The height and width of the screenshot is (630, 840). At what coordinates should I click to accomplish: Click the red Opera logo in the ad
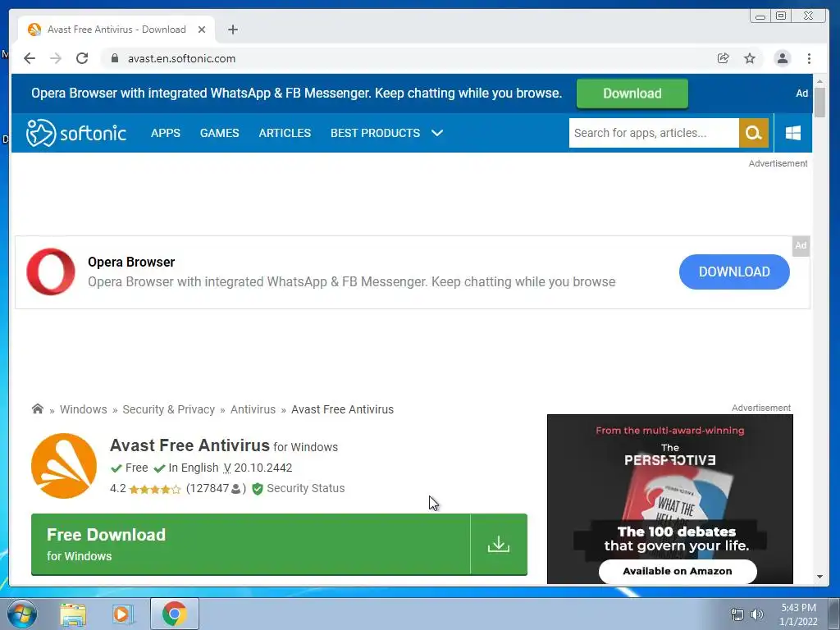[x=51, y=272]
